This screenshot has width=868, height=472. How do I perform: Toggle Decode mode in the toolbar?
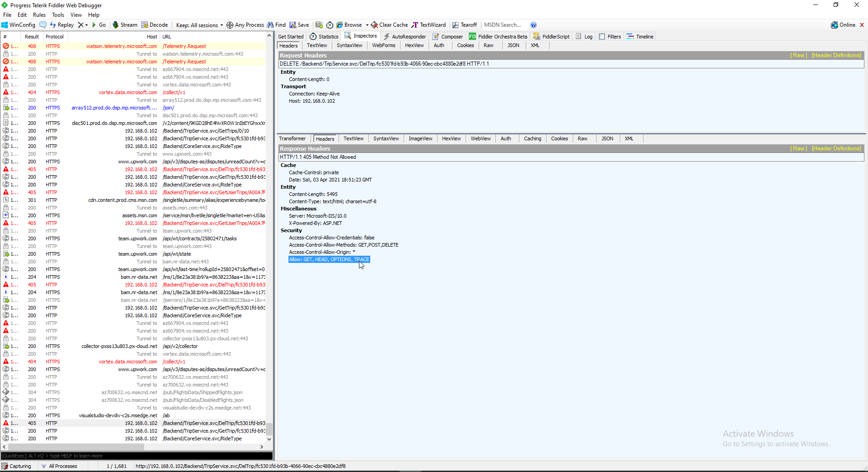click(155, 25)
